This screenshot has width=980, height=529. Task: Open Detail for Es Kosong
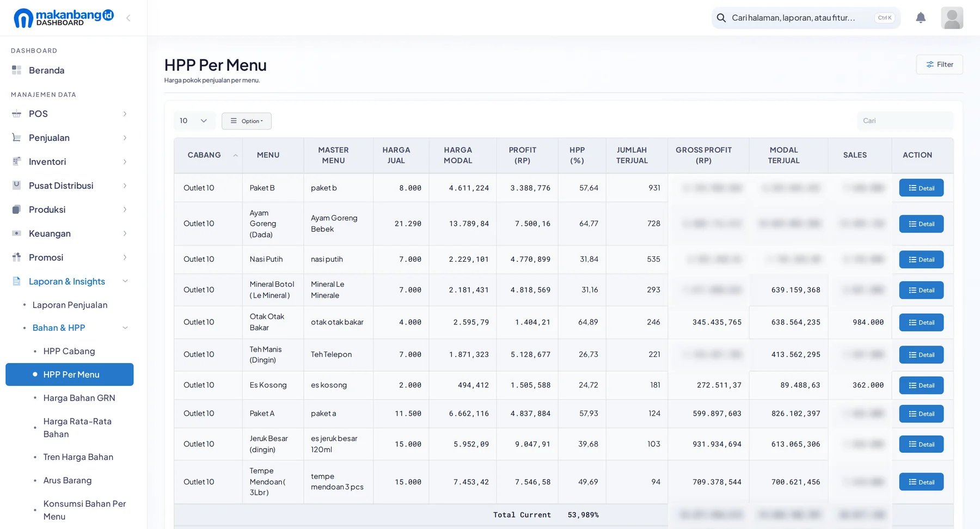tap(921, 385)
